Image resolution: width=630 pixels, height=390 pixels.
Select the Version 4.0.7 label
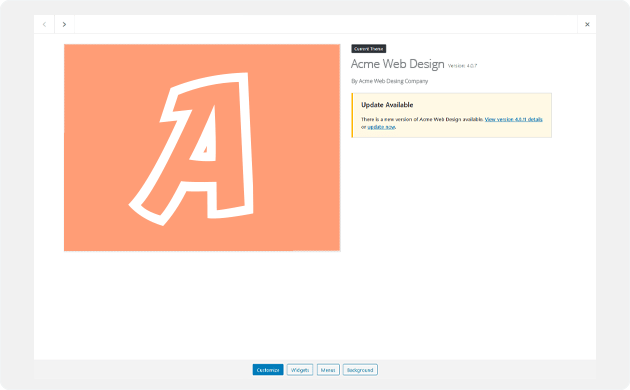click(462, 66)
